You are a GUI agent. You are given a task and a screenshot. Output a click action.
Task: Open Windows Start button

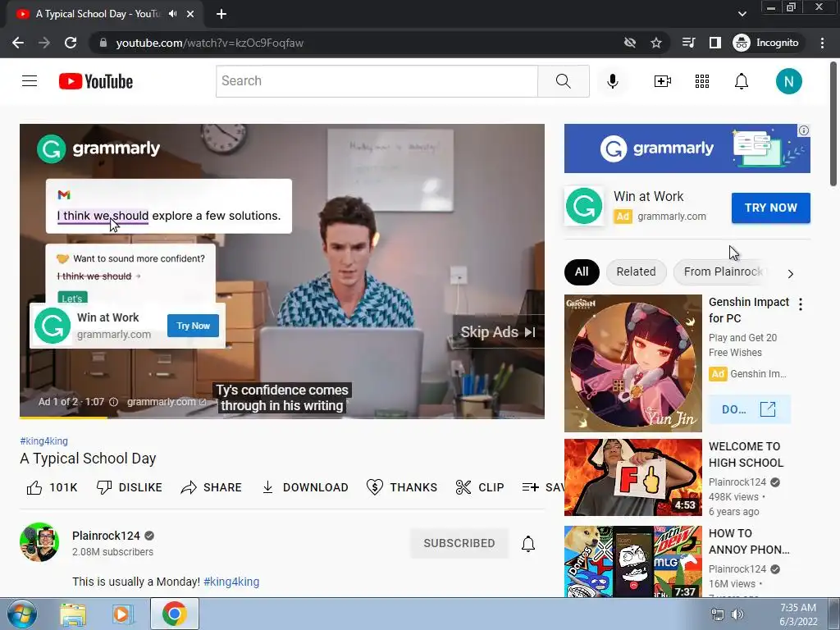point(21,614)
